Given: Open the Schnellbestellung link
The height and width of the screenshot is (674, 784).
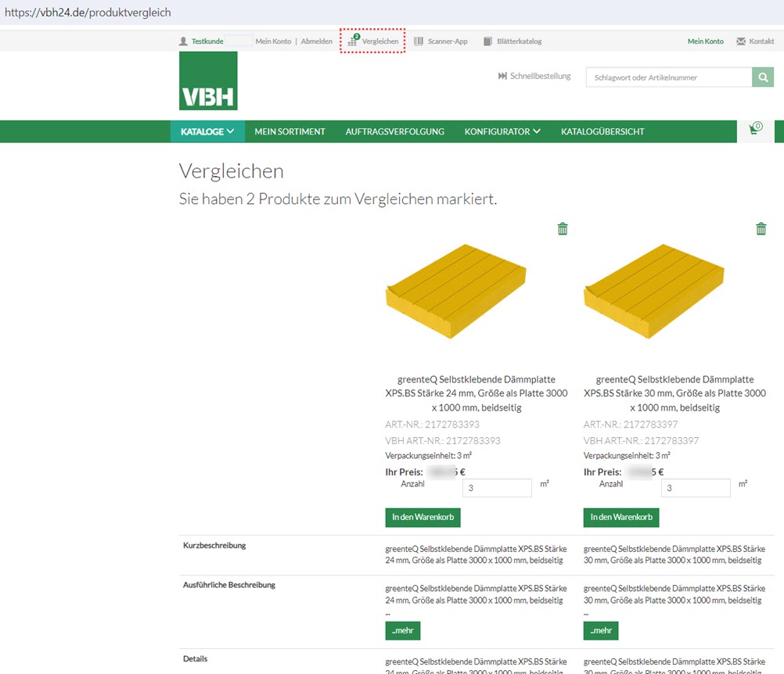Looking at the screenshot, I should [541, 76].
